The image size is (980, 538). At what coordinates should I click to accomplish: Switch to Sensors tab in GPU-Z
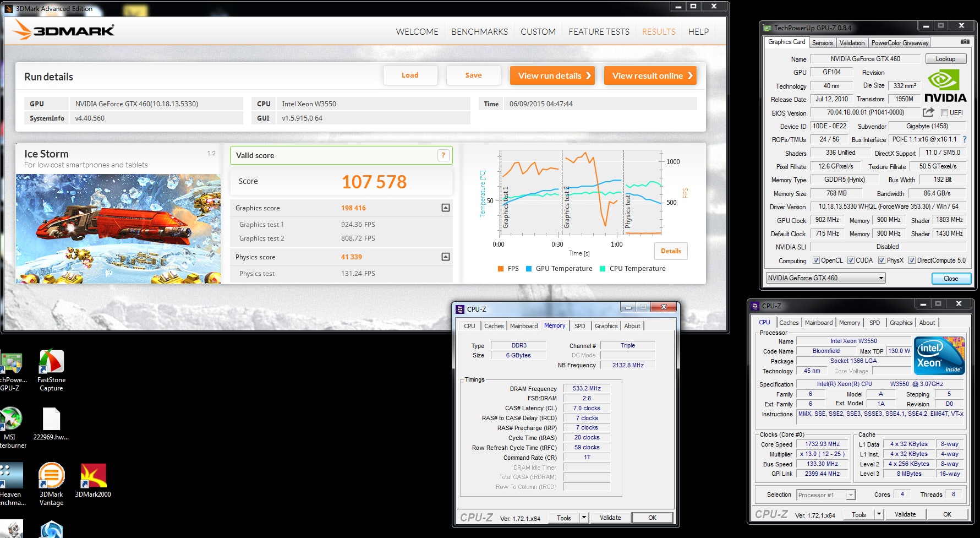[822, 43]
